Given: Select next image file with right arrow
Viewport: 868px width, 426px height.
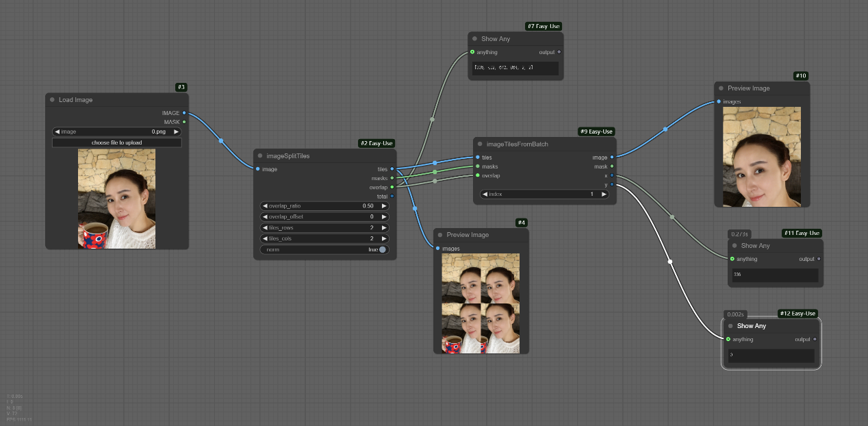Looking at the screenshot, I should tap(176, 131).
